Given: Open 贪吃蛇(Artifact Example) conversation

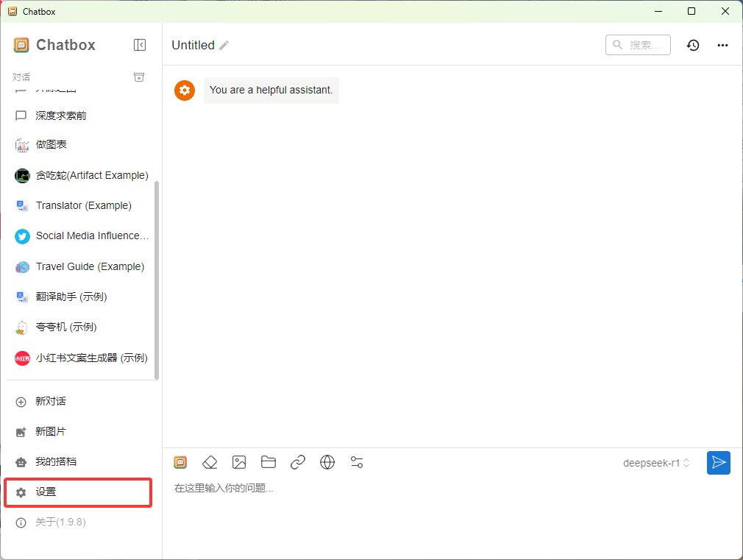Looking at the screenshot, I should pyautogui.click(x=81, y=175).
